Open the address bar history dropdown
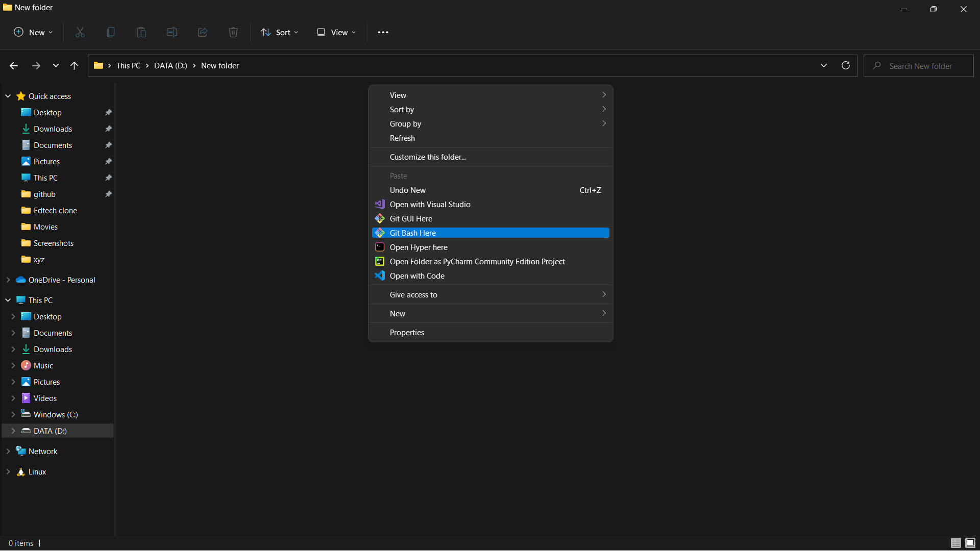Image resolution: width=980 pixels, height=551 pixels. [823, 65]
